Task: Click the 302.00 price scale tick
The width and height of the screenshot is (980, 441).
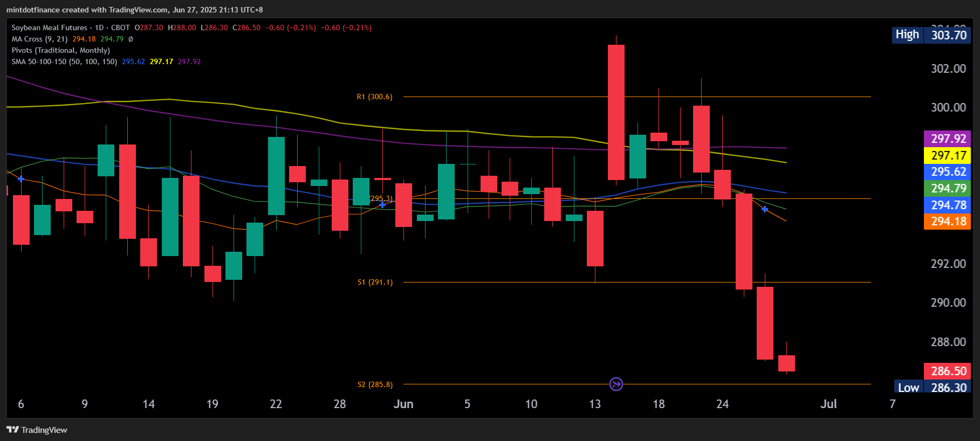Action: click(948, 68)
